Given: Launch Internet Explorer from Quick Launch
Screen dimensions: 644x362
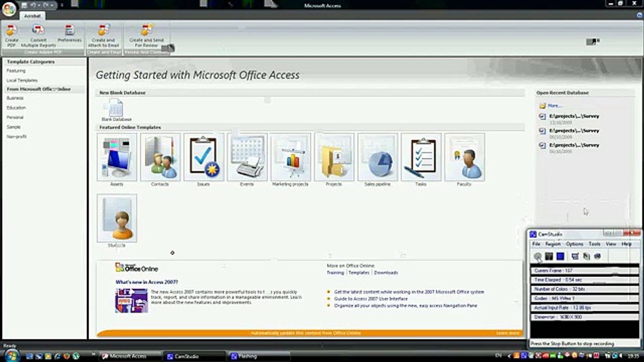Looking at the screenshot, I should 57,356.
